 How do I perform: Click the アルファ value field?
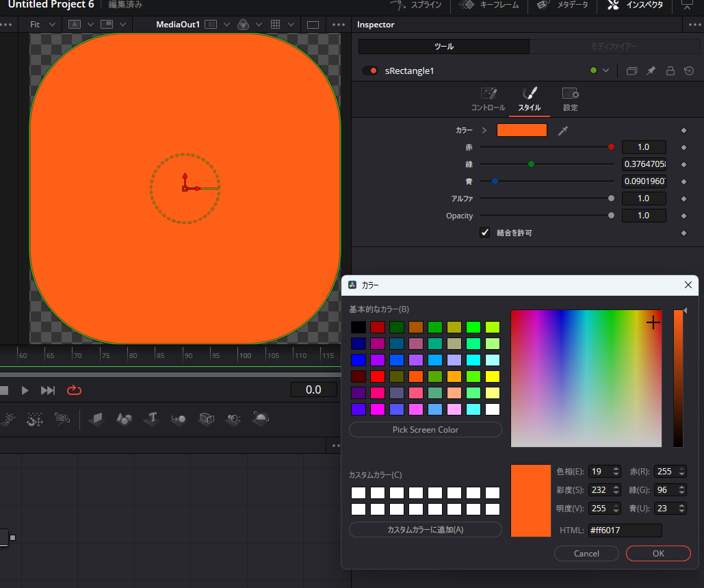pos(643,198)
